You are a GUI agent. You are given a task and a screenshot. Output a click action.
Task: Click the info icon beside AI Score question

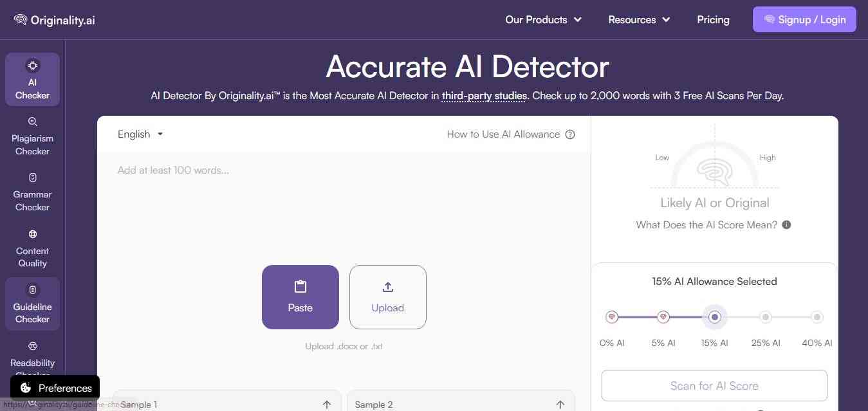point(786,225)
